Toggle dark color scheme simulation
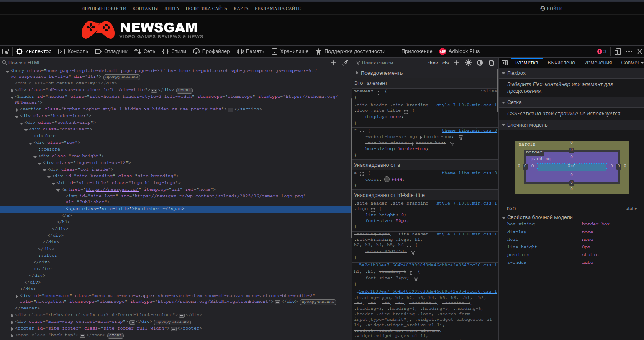 [x=480, y=63]
